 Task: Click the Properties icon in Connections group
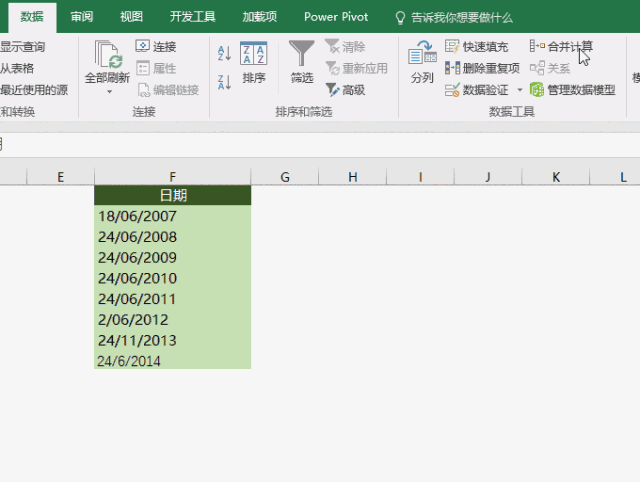point(143,68)
